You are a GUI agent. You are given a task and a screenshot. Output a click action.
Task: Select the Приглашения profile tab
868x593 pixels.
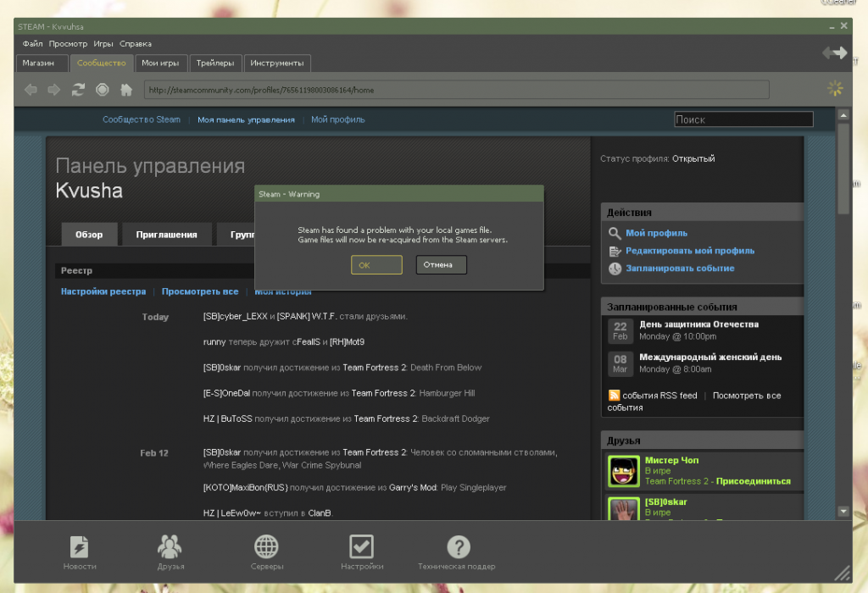click(167, 235)
